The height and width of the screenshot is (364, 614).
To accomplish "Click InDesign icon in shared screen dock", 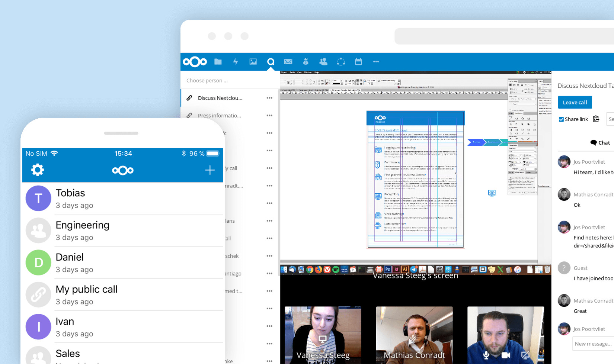I will 396,269.
